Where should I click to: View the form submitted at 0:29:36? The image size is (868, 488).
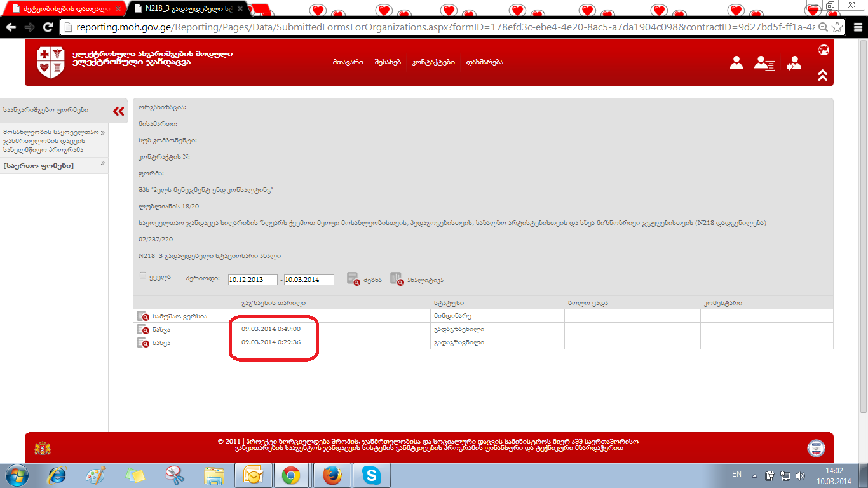pyautogui.click(x=142, y=342)
